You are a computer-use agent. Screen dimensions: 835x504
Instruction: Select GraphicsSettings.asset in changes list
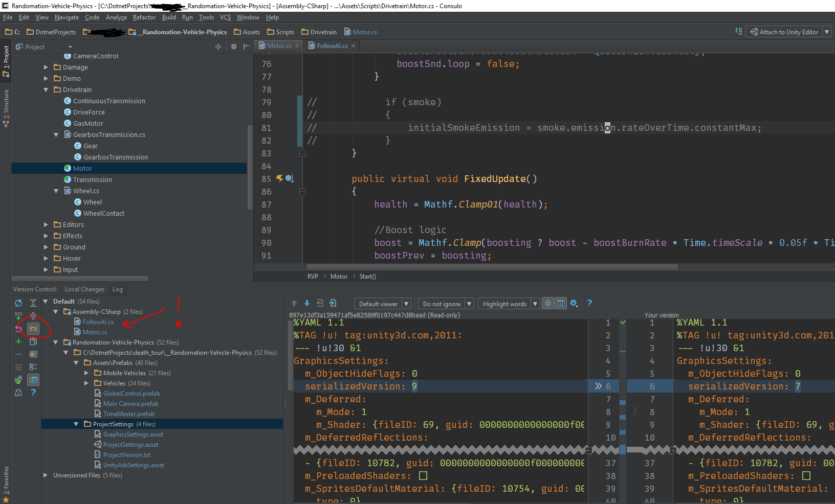point(133,434)
